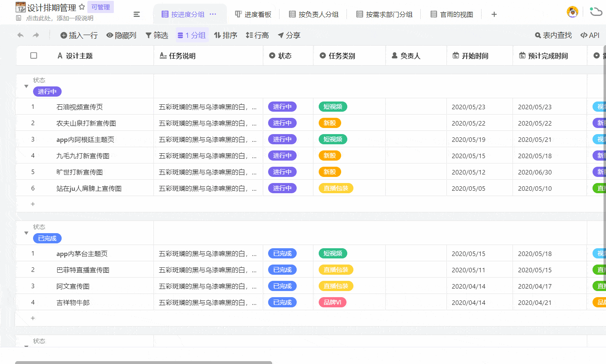Click the redo arrow
The height and width of the screenshot is (364, 606).
(x=36, y=35)
